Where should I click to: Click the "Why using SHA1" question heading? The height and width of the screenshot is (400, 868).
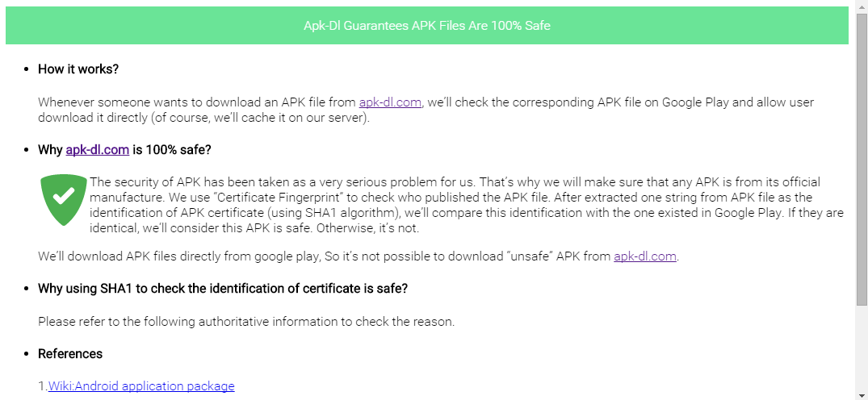tap(223, 288)
